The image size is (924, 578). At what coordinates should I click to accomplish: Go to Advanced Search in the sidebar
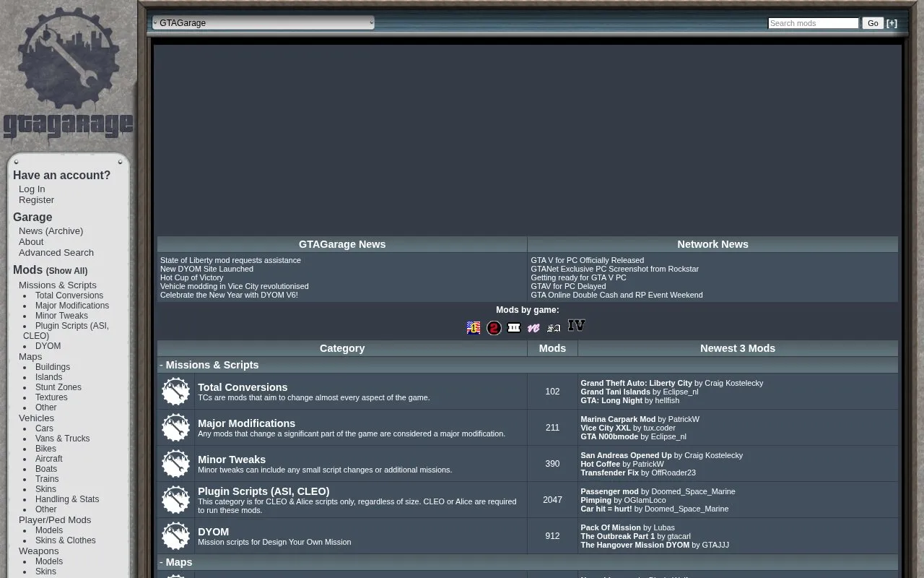[x=56, y=253]
